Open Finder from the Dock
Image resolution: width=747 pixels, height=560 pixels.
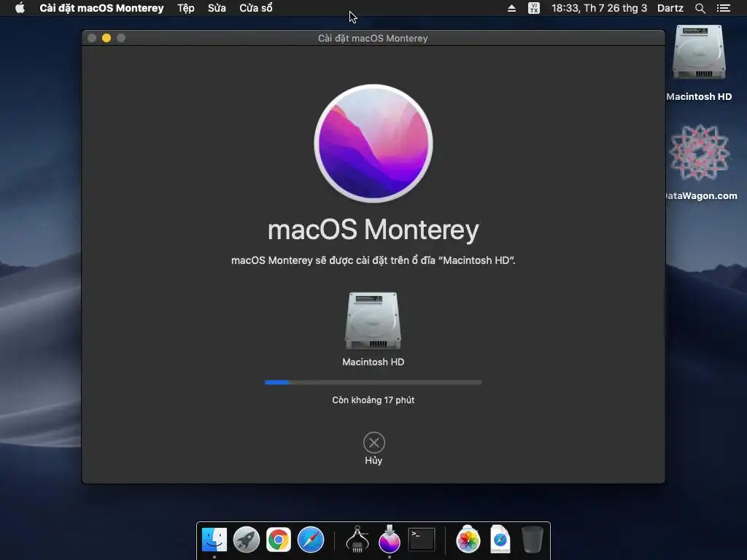click(214, 540)
